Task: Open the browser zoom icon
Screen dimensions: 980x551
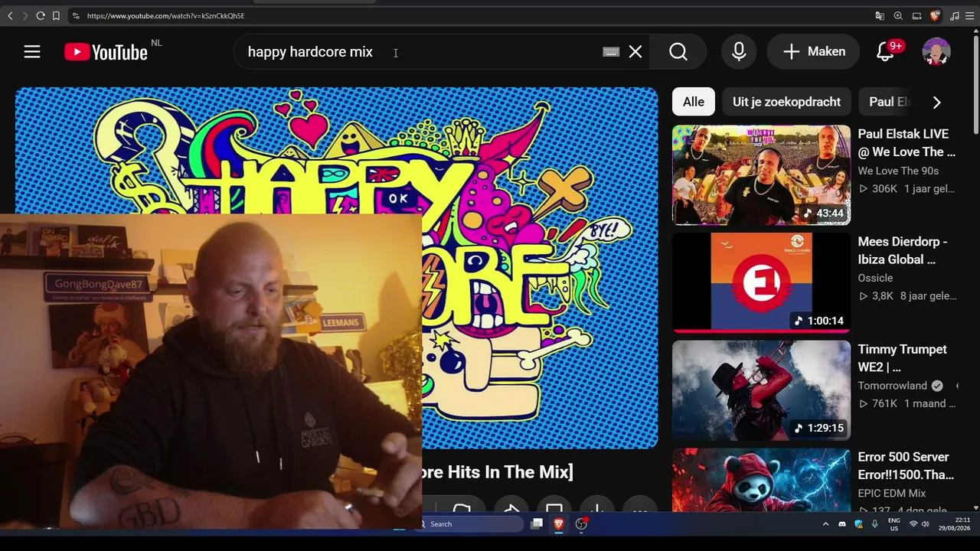Action: pyautogui.click(x=898, y=15)
